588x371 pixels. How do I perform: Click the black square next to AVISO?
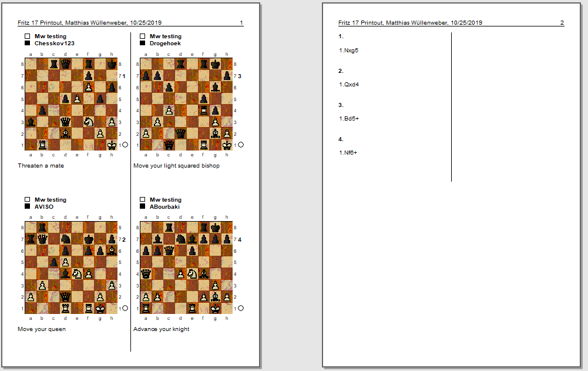pyautogui.click(x=27, y=207)
